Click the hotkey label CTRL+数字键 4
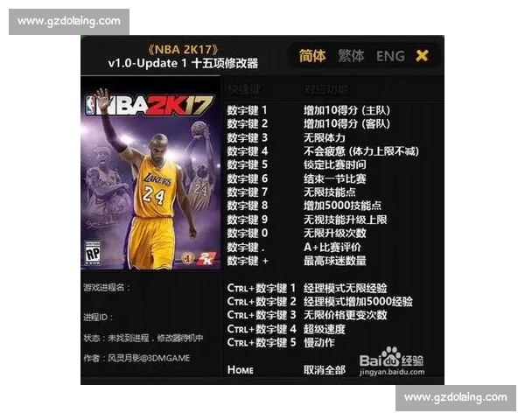525x420 pixels. (262, 329)
